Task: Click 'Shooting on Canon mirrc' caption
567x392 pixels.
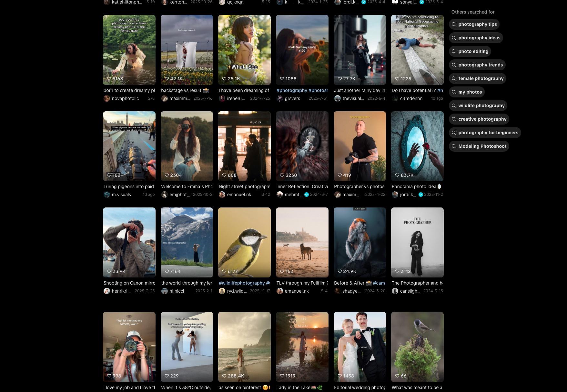Action: pyautogui.click(x=129, y=283)
